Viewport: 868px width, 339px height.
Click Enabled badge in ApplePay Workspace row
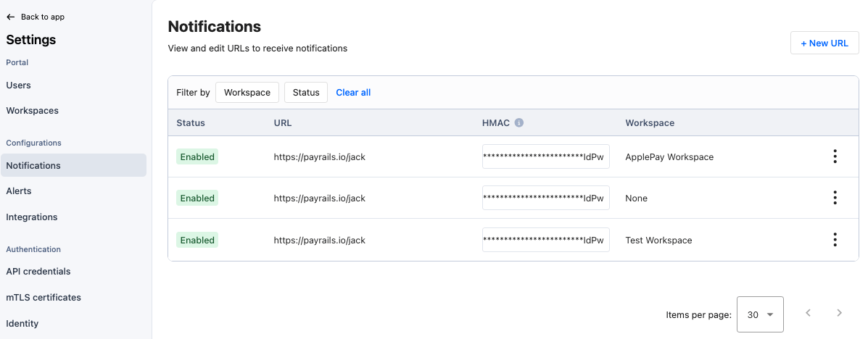(197, 156)
